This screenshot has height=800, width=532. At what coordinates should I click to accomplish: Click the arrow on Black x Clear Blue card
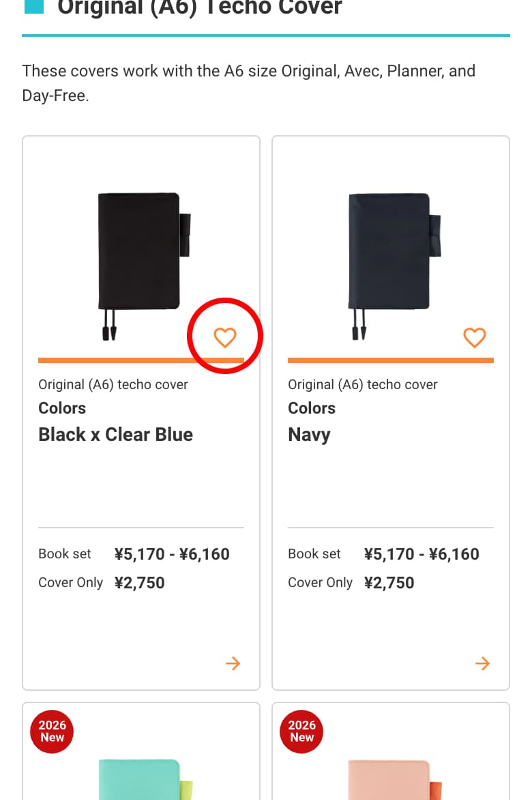(233, 663)
